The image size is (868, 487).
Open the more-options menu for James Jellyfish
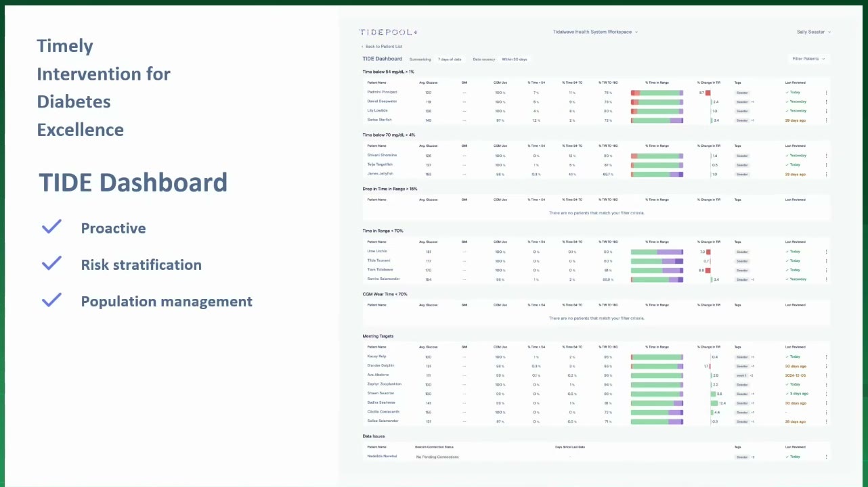(x=826, y=175)
